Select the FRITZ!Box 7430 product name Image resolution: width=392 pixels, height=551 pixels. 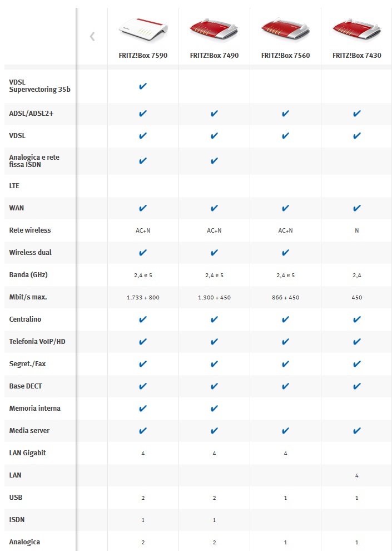[x=356, y=56]
